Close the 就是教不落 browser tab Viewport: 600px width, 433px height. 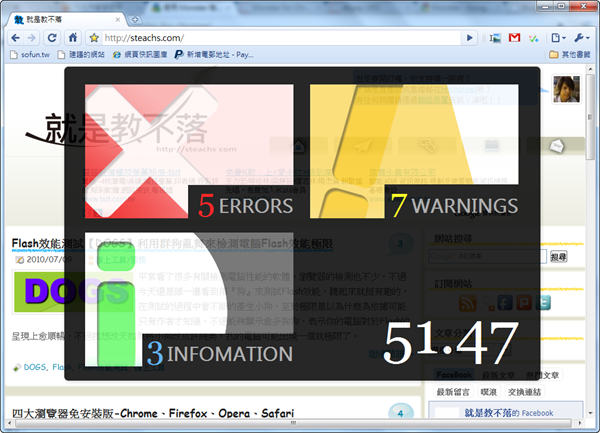117,20
